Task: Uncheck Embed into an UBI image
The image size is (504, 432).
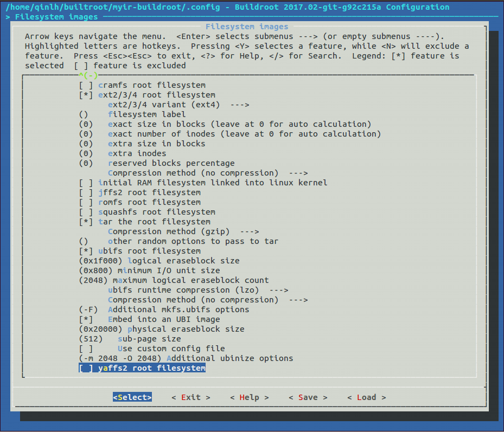Action: tap(86, 319)
